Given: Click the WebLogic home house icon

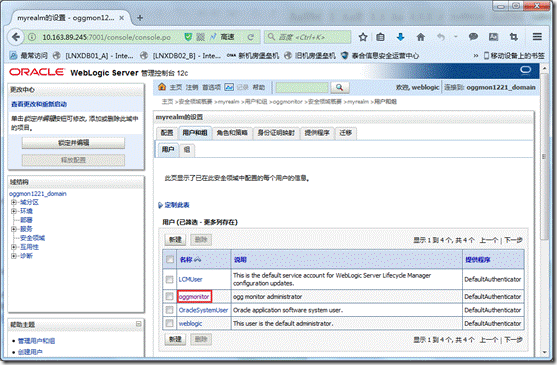Looking at the screenshot, I should tap(162, 87).
